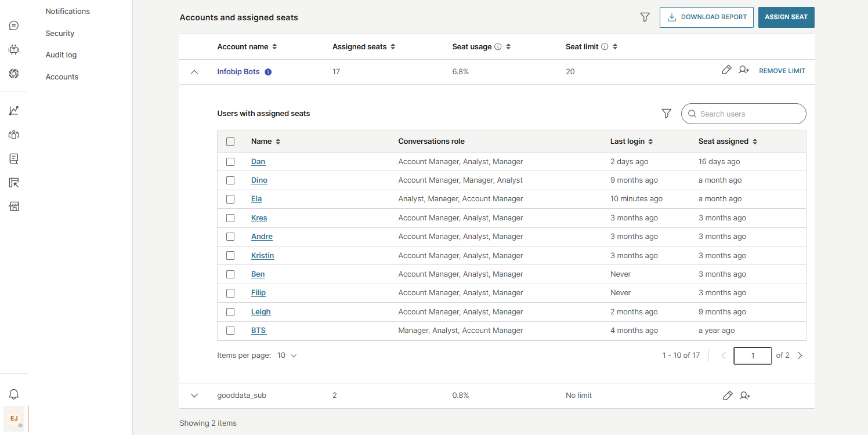The width and height of the screenshot is (868, 435).
Task: Go to previous users page
Action: [724, 356]
